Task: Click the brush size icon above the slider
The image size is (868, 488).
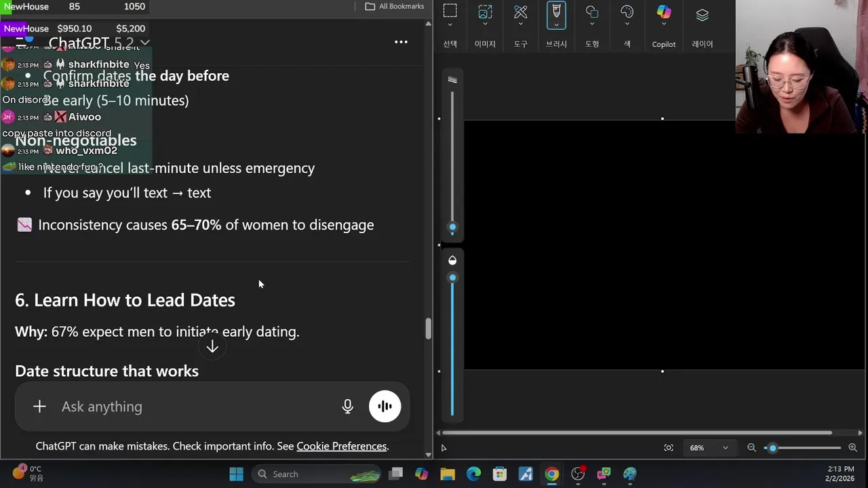Action: tap(452, 80)
